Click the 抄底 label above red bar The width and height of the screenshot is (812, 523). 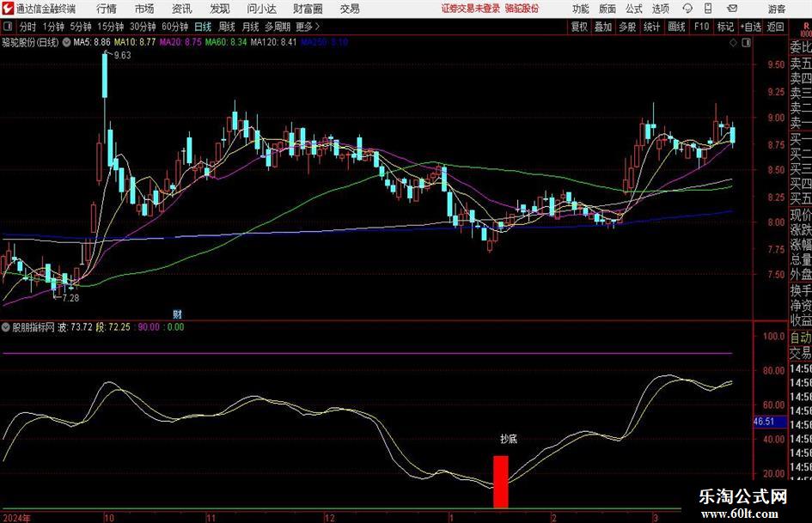tap(509, 439)
